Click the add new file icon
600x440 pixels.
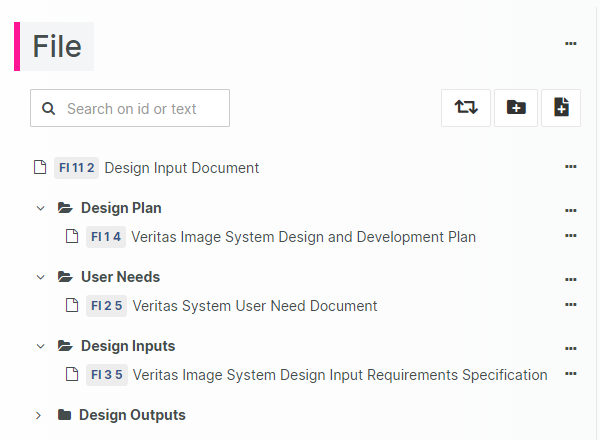click(x=561, y=108)
